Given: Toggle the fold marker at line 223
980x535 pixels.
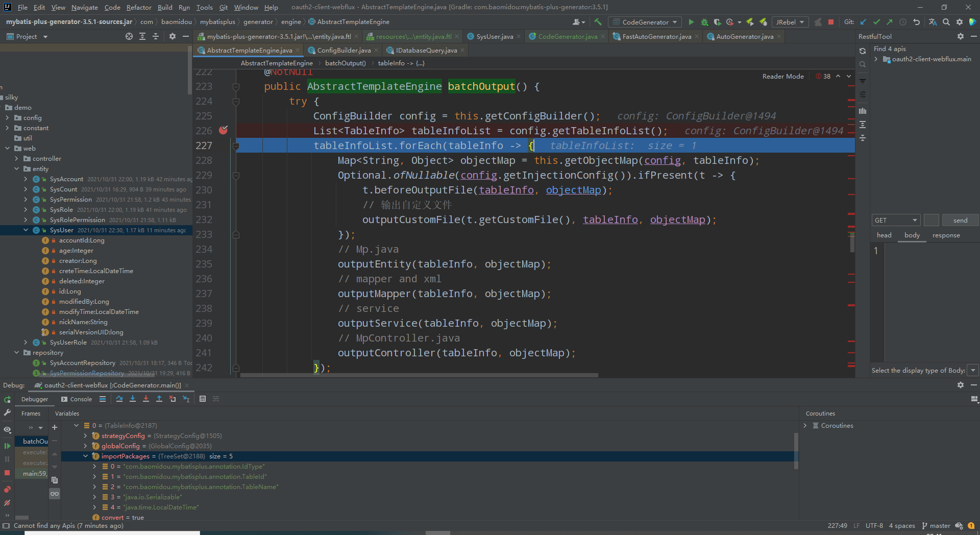Looking at the screenshot, I should point(236,87).
